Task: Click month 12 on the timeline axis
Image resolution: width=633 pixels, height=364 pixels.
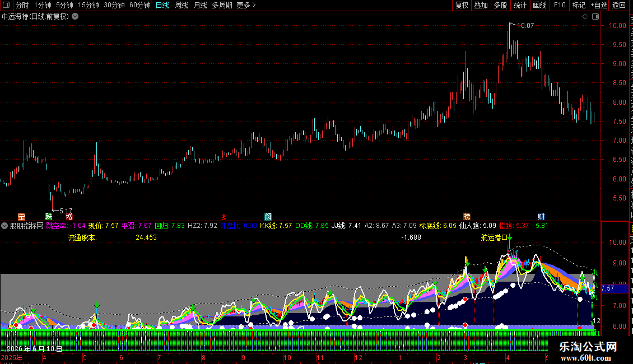Action: coord(358,357)
